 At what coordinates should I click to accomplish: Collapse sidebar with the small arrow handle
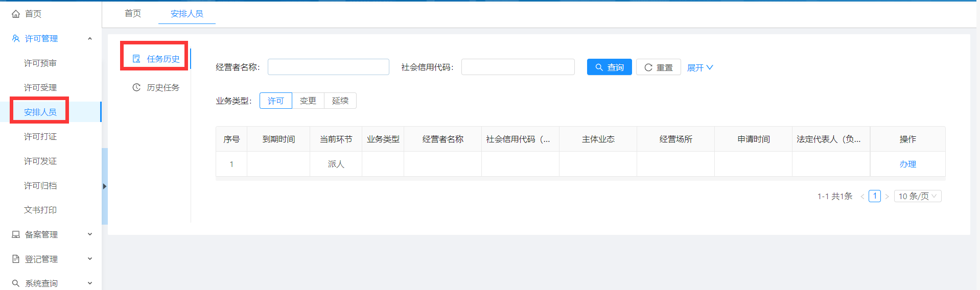[104, 186]
